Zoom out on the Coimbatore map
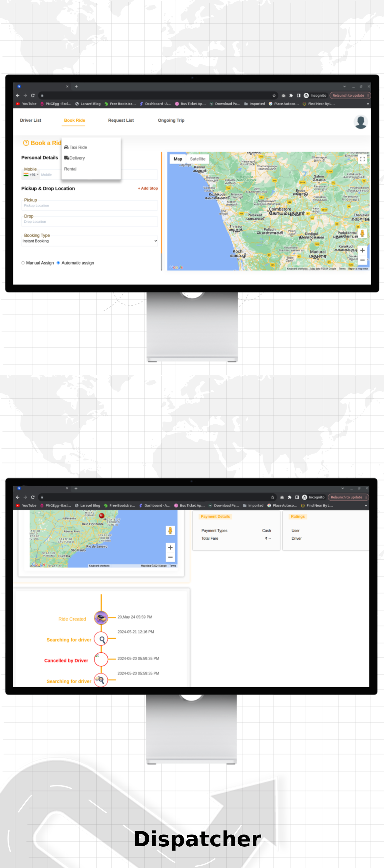The width and height of the screenshot is (384, 868). coord(362,260)
